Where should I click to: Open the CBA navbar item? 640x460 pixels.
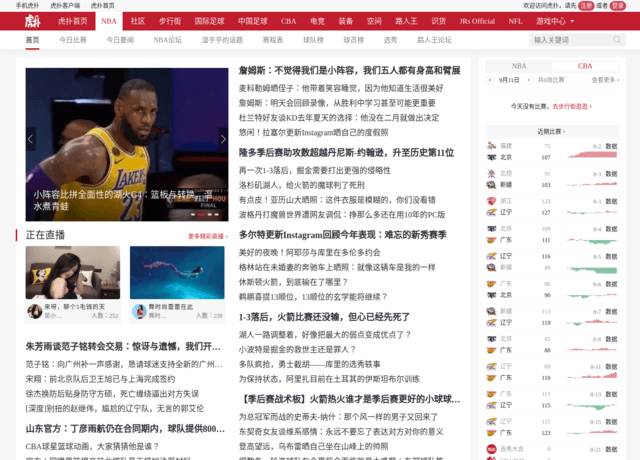(x=289, y=21)
